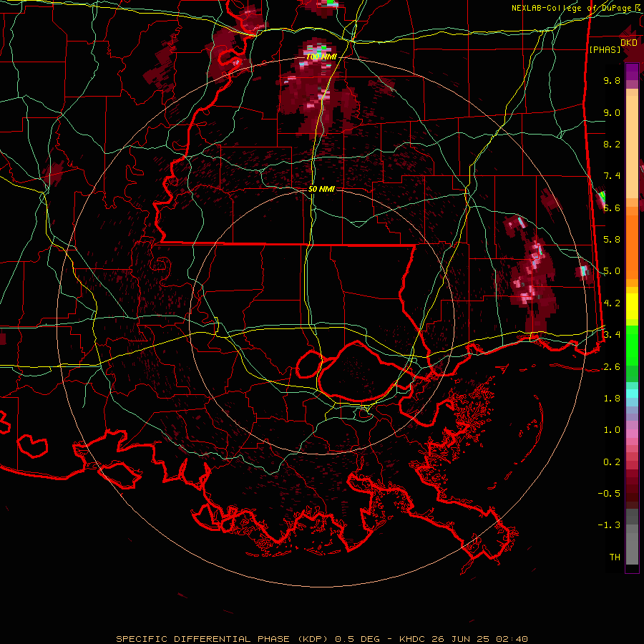
Task: Click the TH threshold label
Action: click(615, 557)
